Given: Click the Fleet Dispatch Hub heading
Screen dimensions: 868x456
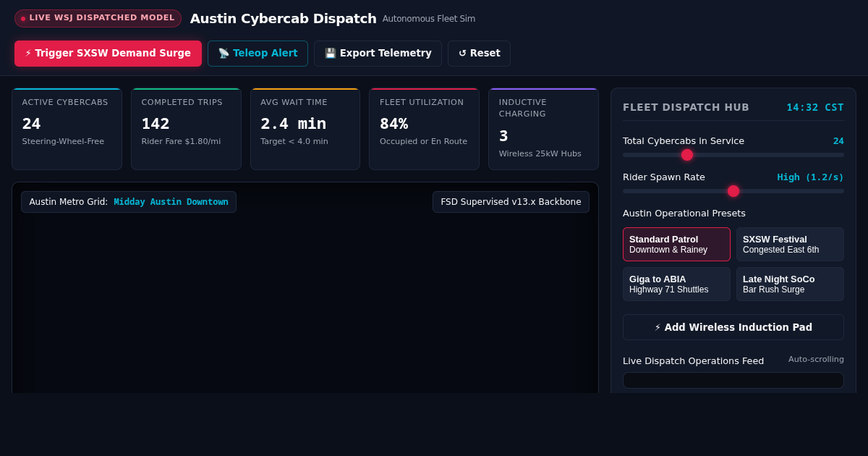Looking at the screenshot, I should [x=686, y=107].
